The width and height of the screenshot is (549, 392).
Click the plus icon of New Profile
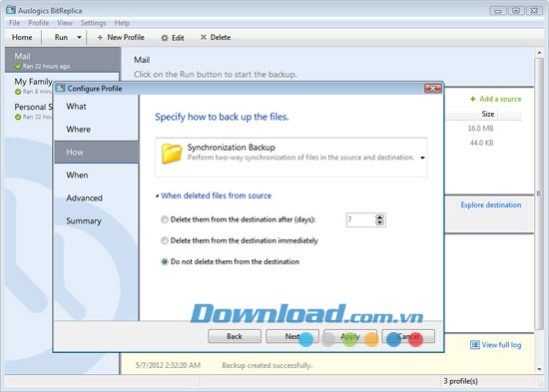[x=100, y=37]
